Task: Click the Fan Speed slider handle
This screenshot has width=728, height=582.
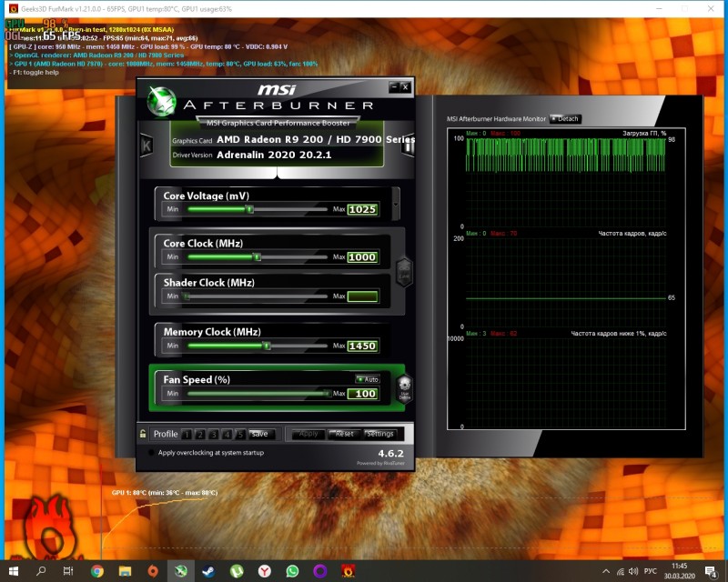Action: tap(328, 394)
